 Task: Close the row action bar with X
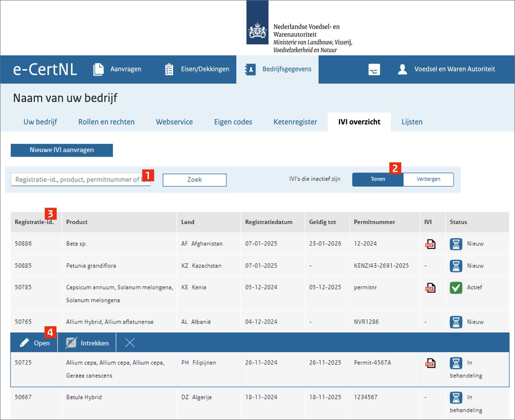130,343
